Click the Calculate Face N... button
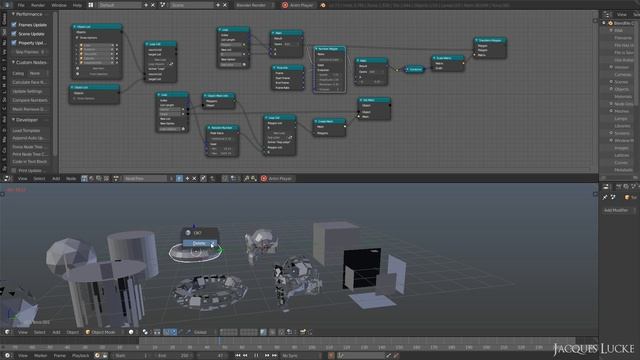Viewport: 640px width, 360px height. pyautogui.click(x=29, y=82)
